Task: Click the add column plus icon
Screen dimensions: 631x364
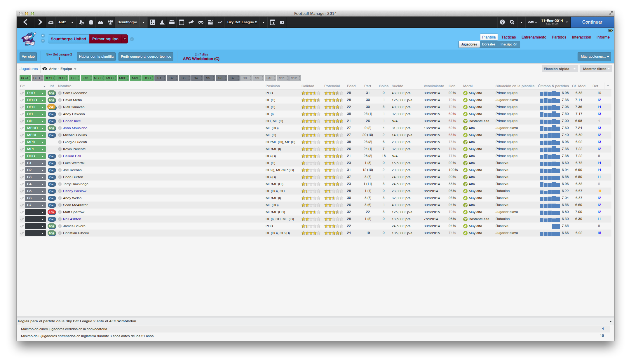Action: pyautogui.click(x=608, y=86)
